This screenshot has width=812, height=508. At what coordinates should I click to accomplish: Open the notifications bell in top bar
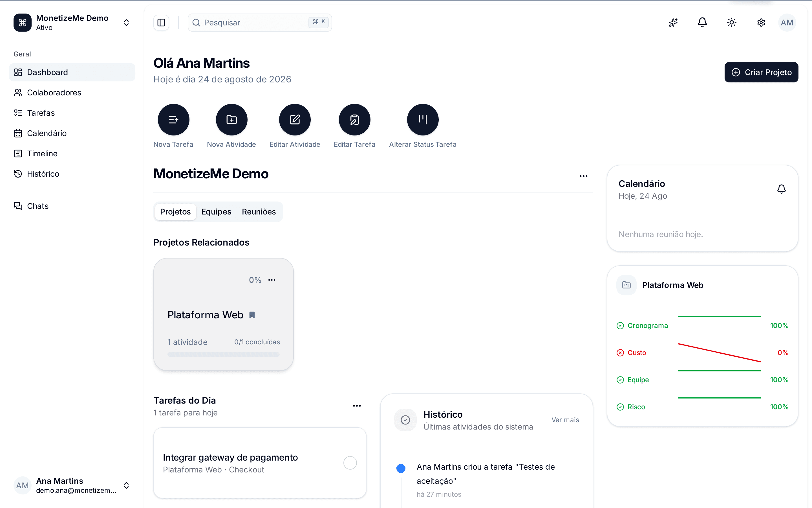[702, 23]
